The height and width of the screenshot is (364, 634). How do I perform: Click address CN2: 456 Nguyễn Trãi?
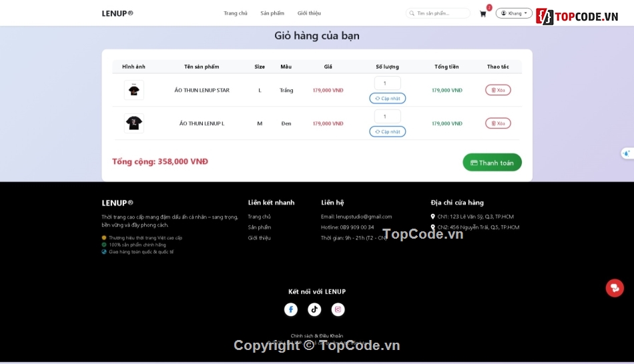click(x=479, y=227)
